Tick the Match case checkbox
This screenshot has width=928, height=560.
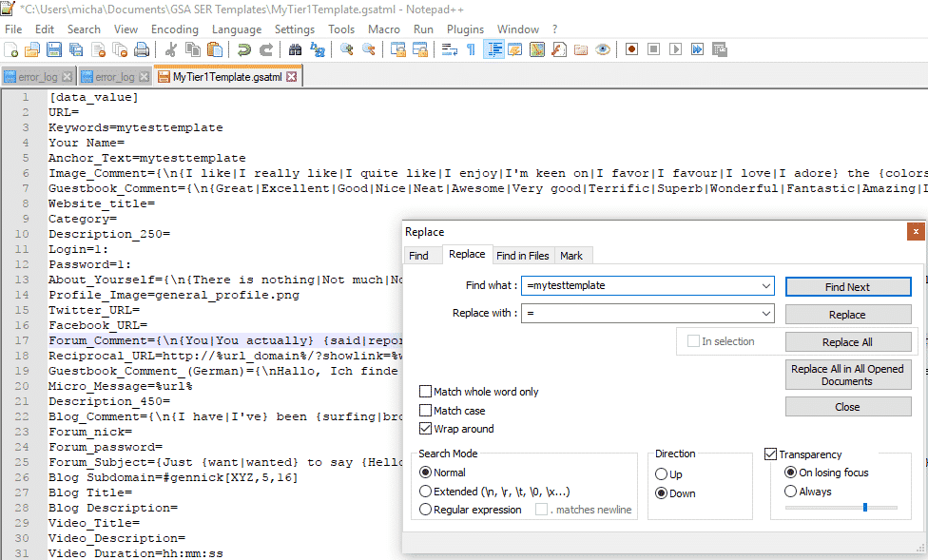click(425, 411)
